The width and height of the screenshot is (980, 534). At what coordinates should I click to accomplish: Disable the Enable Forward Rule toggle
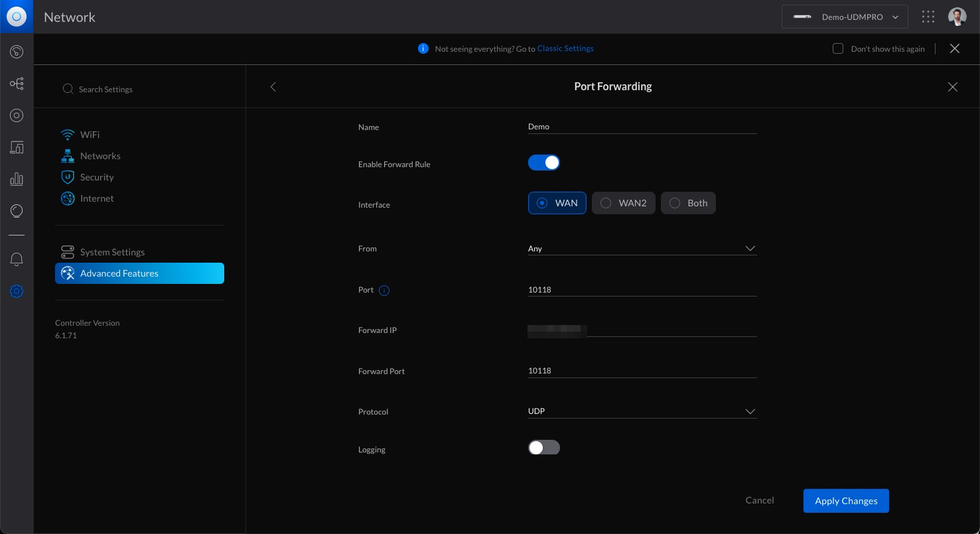[x=544, y=163]
